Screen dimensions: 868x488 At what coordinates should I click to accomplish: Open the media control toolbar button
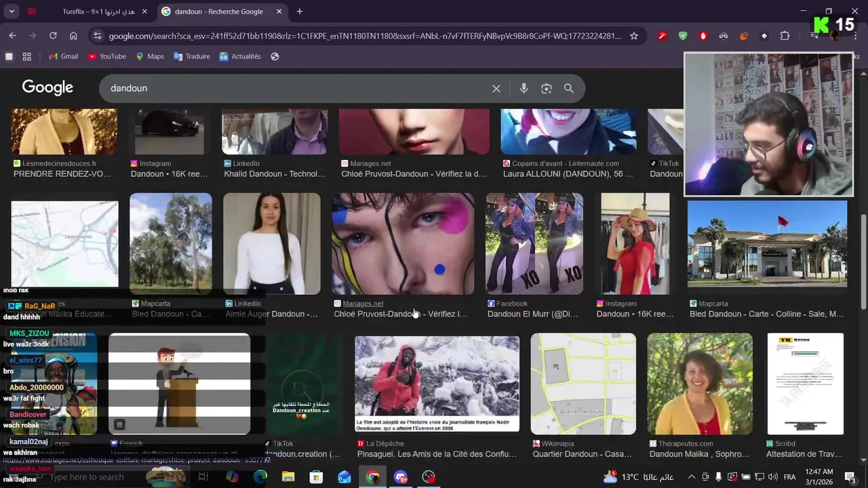pyautogui.click(x=814, y=36)
